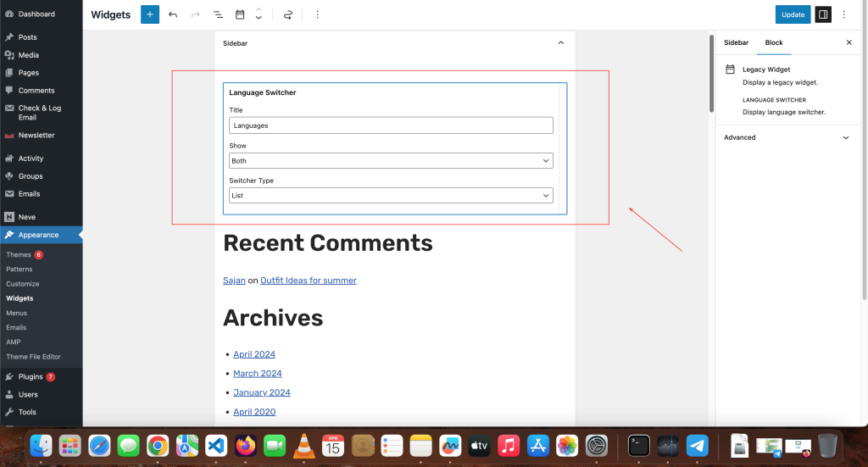Move the widget block down
The height and width of the screenshot is (467, 868).
point(259,19)
